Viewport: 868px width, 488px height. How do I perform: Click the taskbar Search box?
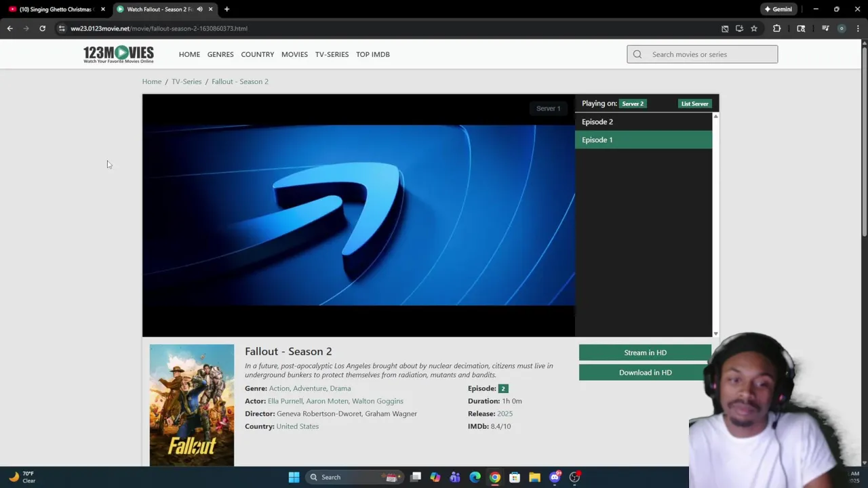click(x=355, y=477)
